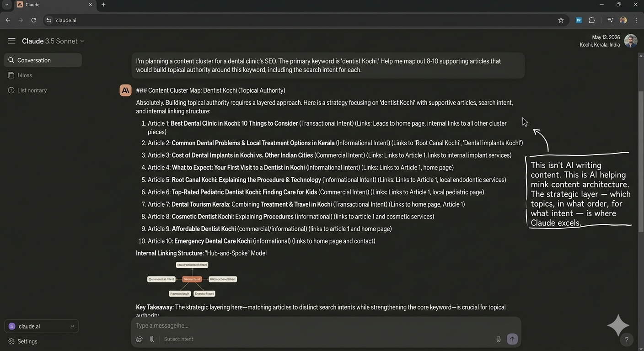
Task: Click the Kochi, Kerala, India location text
Action: (600, 45)
